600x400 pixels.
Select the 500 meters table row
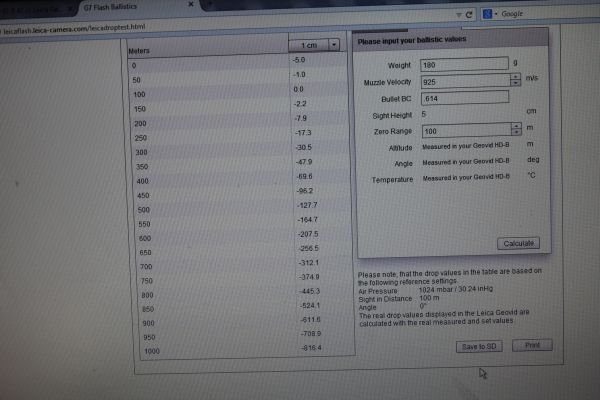[x=243, y=208]
